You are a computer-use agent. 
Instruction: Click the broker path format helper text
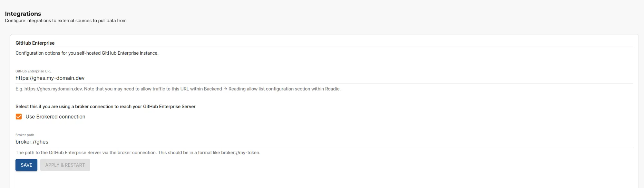[x=138, y=152]
